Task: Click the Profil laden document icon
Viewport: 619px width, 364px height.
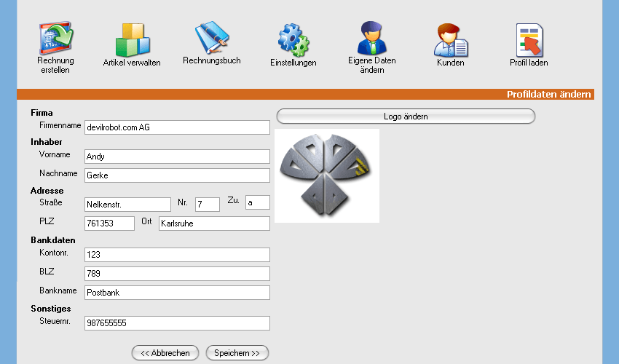Action: pyautogui.click(x=529, y=40)
